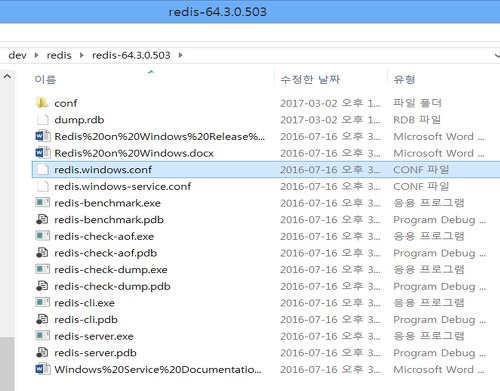Select Redis%20on%20Windows%20Release file name
The image size is (500, 391).
(x=160, y=136)
